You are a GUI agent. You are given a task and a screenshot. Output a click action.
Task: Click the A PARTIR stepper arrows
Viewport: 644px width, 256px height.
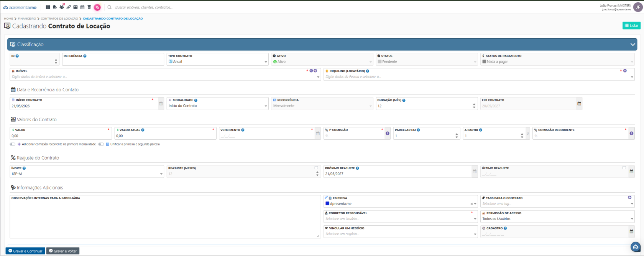[522, 136]
